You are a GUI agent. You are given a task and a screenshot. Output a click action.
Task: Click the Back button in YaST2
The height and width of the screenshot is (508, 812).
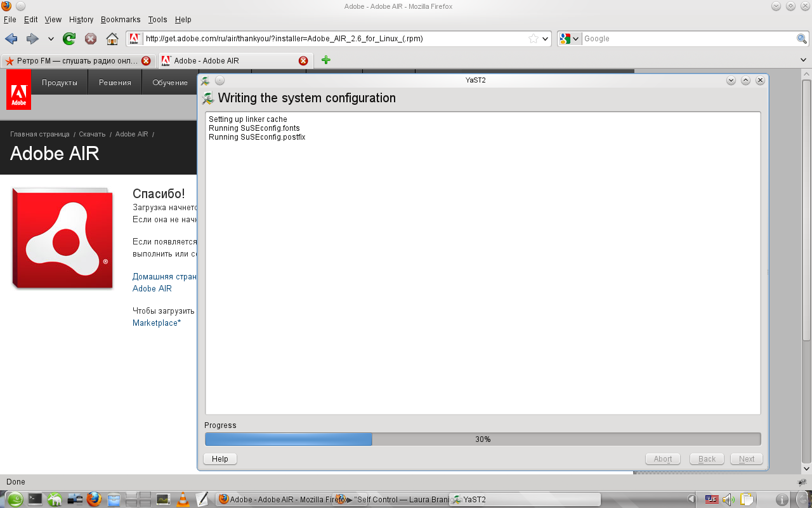click(707, 459)
